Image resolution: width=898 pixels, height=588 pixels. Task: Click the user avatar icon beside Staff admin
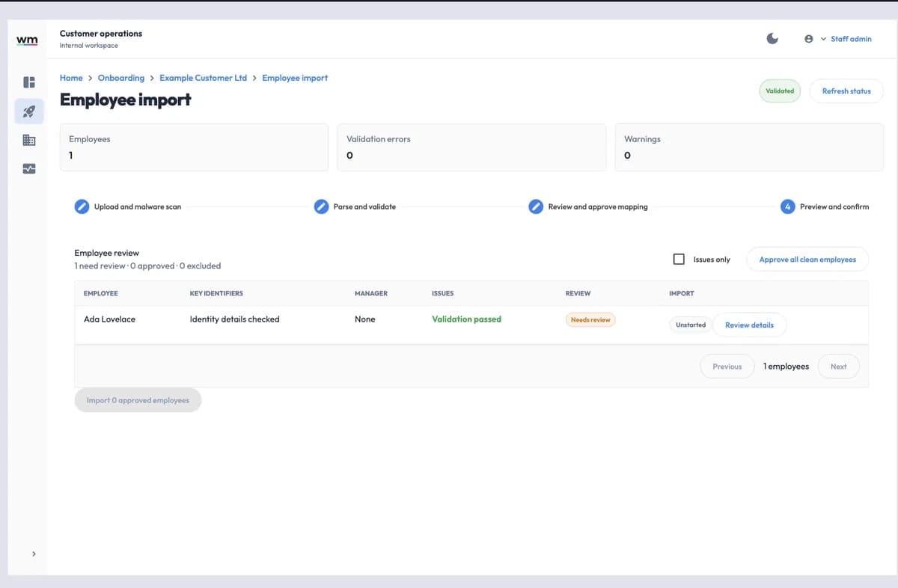pos(809,39)
